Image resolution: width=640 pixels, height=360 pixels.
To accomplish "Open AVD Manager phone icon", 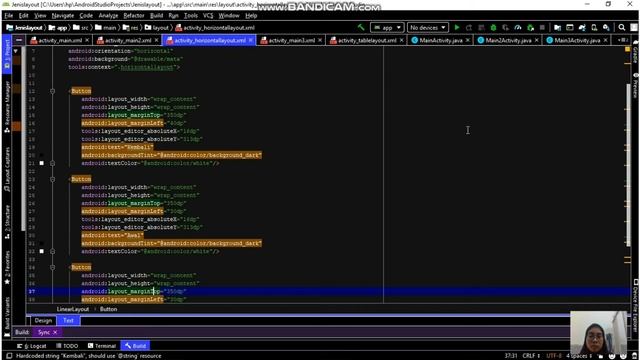I will coord(594,27).
